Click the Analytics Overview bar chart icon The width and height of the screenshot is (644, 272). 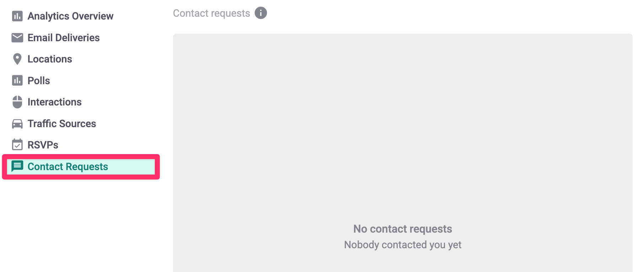(x=17, y=16)
